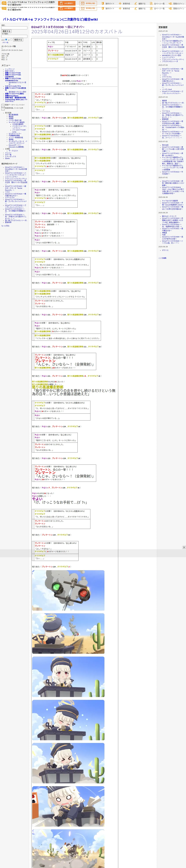Open the image of girl watching the falling robot

click(x=68, y=633)
